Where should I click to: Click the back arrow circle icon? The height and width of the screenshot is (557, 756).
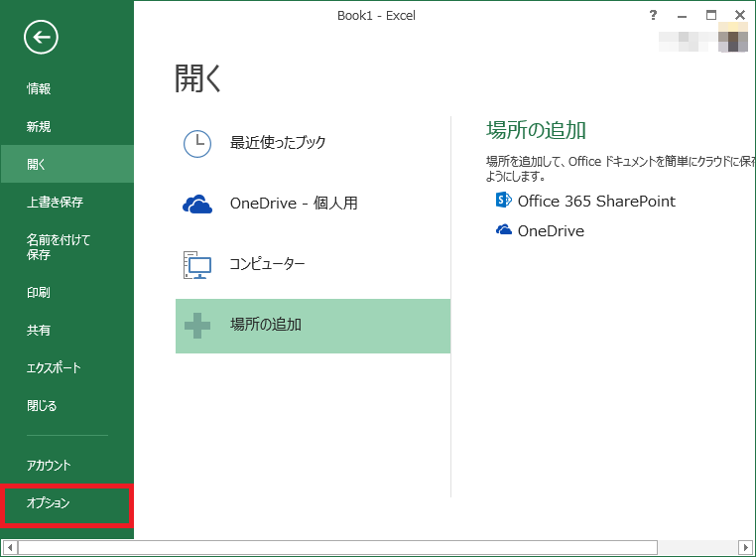point(42,38)
